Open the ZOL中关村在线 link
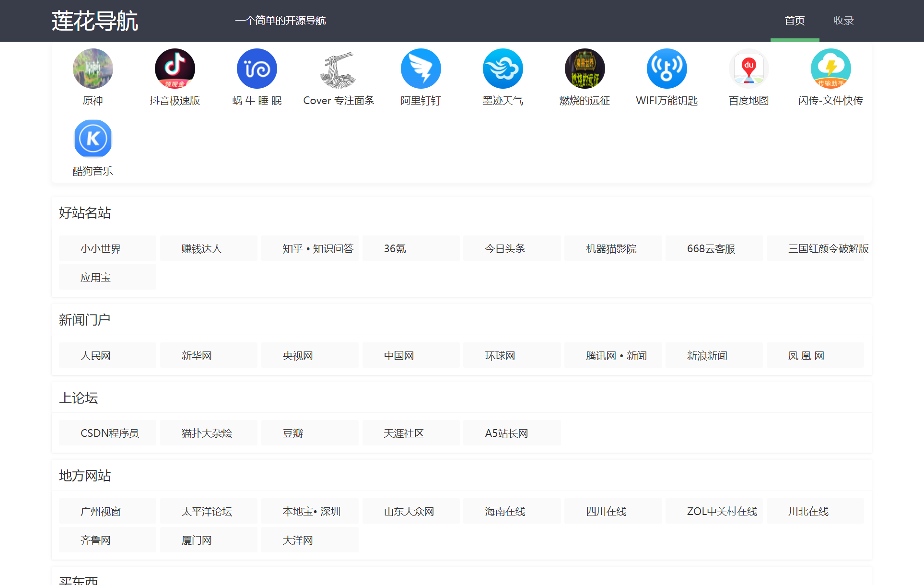The image size is (924, 585). [714, 511]
